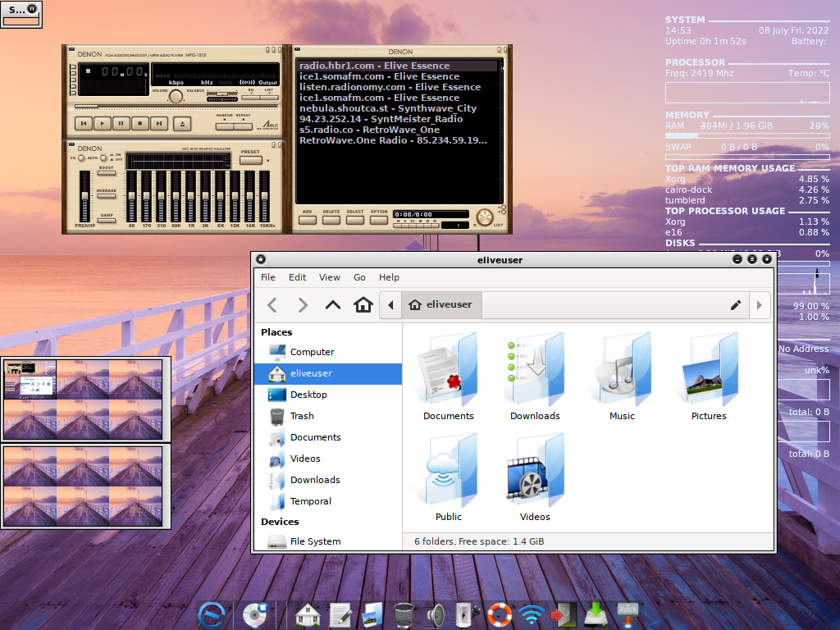Click the equalizer DAMP button
Viewport: 840px width, 630px height.
click(107, 220)
